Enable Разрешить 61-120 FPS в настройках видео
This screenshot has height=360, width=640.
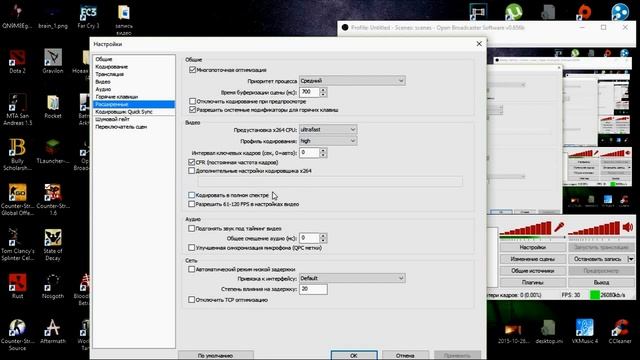[191, 204]
